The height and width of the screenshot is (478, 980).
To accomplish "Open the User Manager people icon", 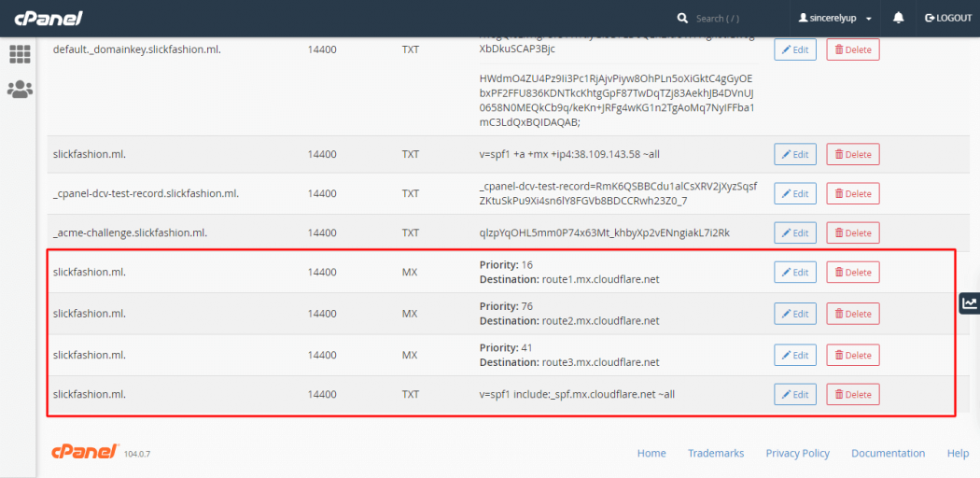I will [x=20, y=90].
